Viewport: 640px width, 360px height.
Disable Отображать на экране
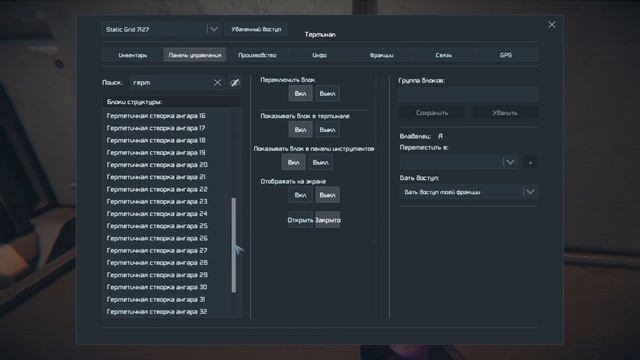tap(327, 195)
